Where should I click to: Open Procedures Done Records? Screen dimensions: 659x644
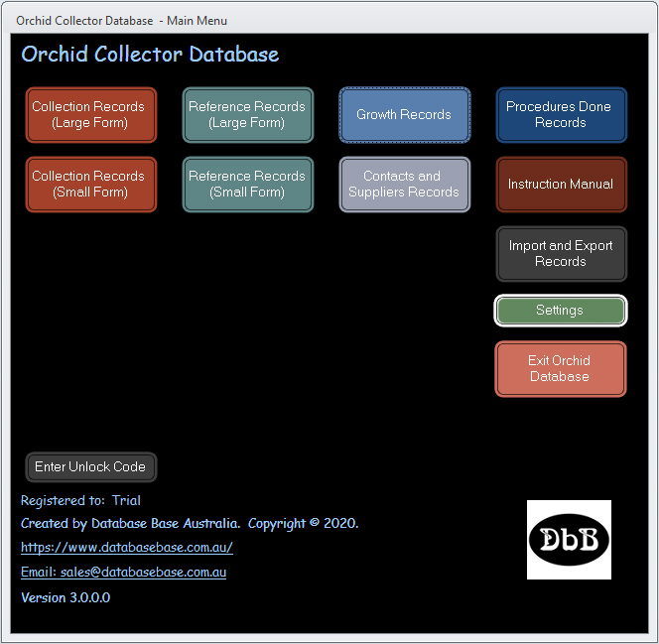562,115
